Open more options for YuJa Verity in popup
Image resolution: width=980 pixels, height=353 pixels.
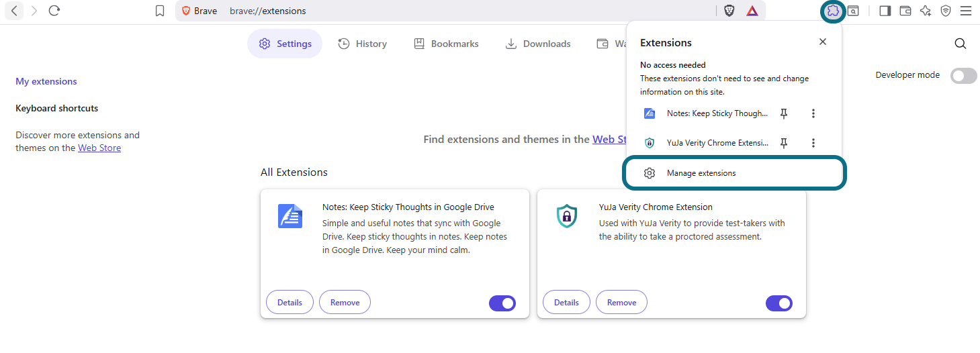click(813, 142)
